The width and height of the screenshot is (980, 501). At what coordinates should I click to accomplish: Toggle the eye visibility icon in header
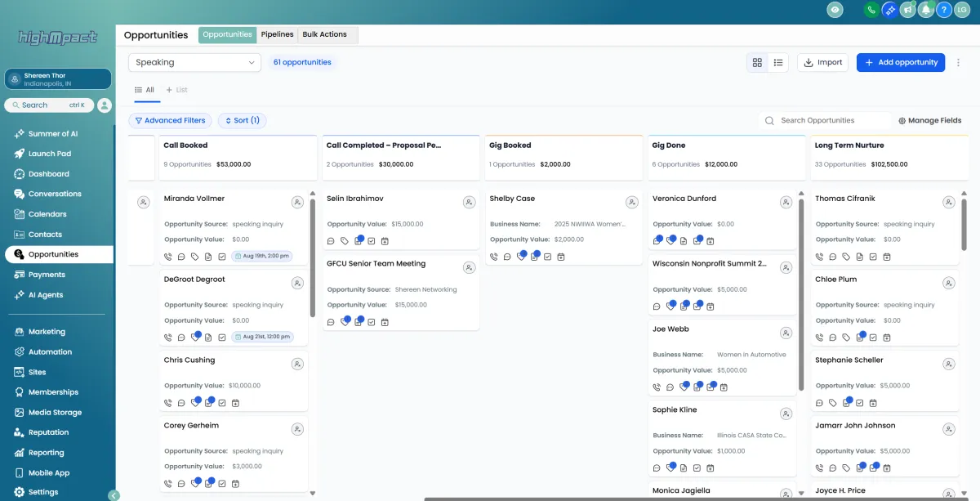pyautogui.click(x=835, y=10)
